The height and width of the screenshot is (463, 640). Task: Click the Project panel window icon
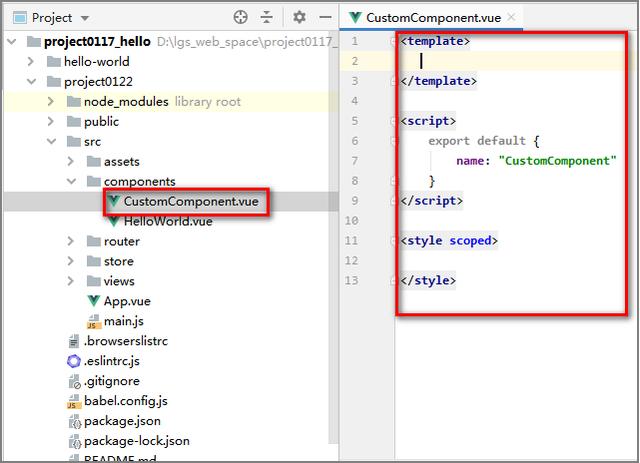[20, 18]
